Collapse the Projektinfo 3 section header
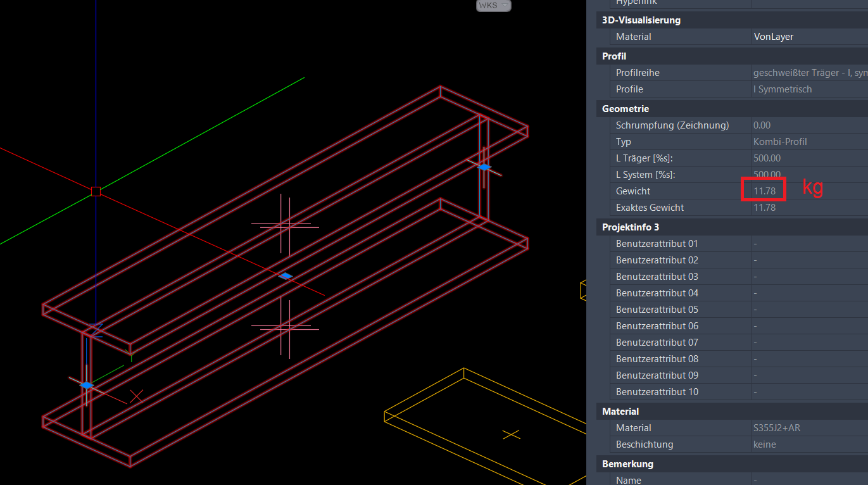The width and height of the screenshot is (868, 485). (631, 227)
